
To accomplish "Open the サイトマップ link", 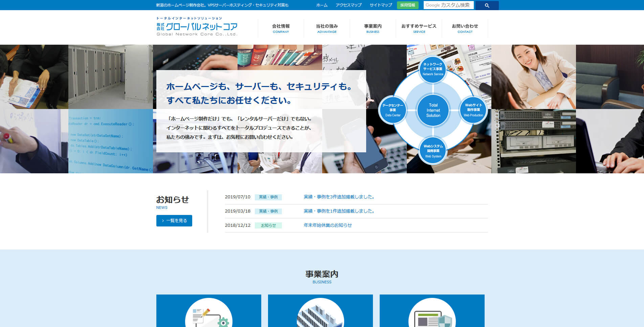I will tap(381, 5).
